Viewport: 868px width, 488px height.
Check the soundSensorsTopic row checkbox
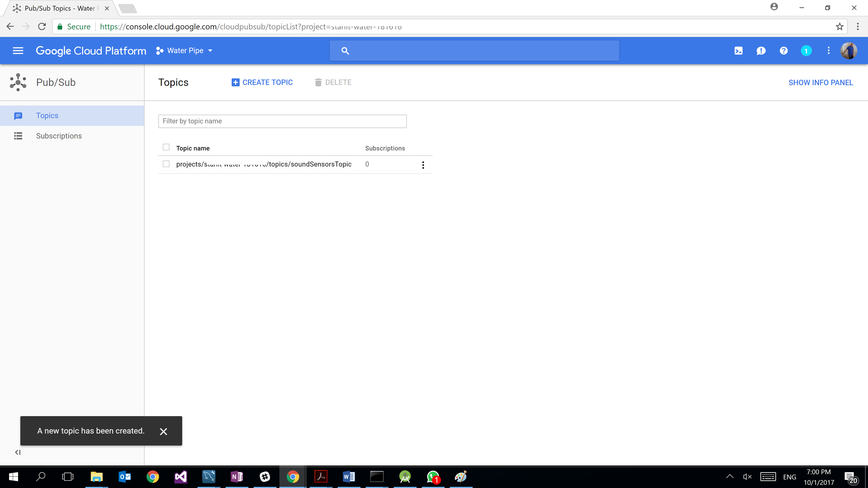click(x=166, y=164)
